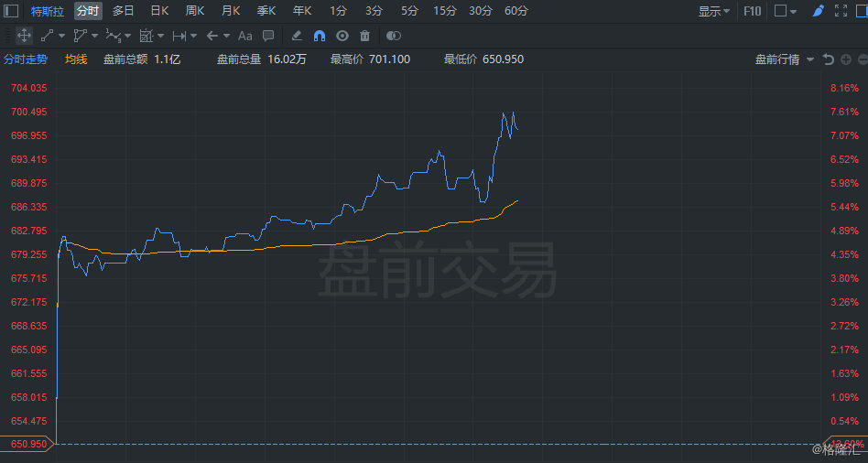Select the 15分 interval
This screenshot has width=868, height=463.
[x=445, y=10]
